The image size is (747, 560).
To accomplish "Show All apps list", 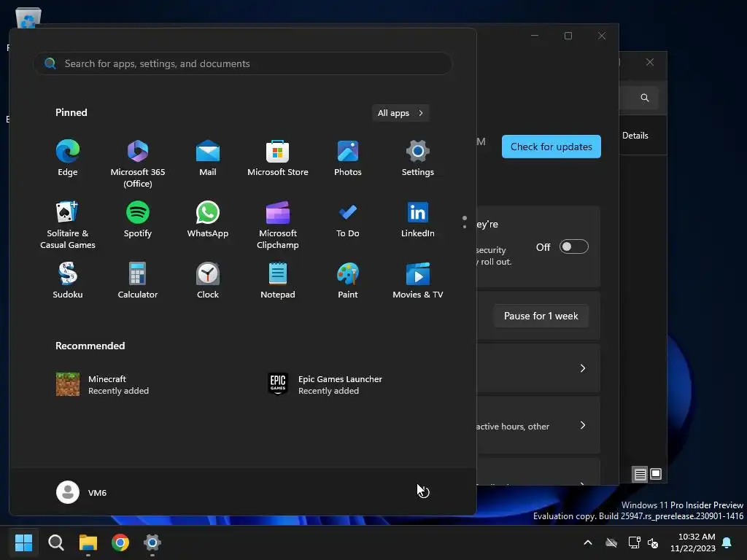I will coord(400,113).
